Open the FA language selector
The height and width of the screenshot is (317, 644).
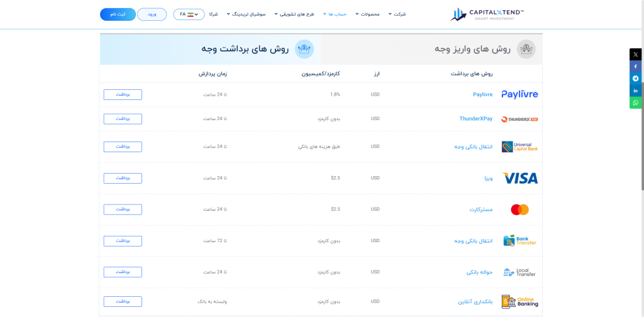click(x=189, y=14)
